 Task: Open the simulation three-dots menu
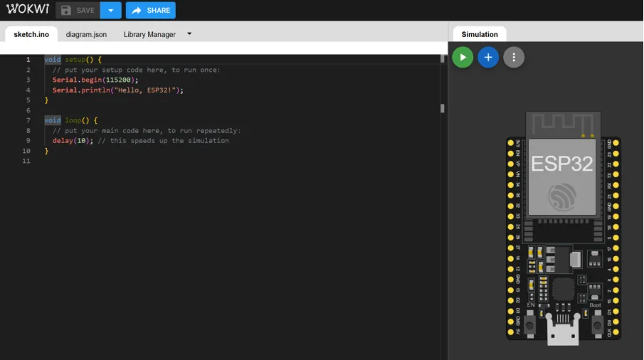(x=513, y=57)
